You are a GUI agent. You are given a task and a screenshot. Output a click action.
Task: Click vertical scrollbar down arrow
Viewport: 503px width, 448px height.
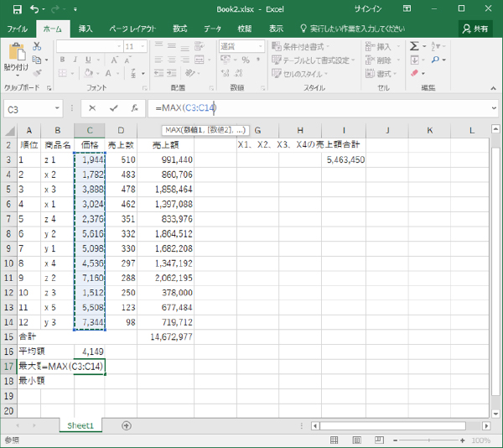[x=495, y=414]
